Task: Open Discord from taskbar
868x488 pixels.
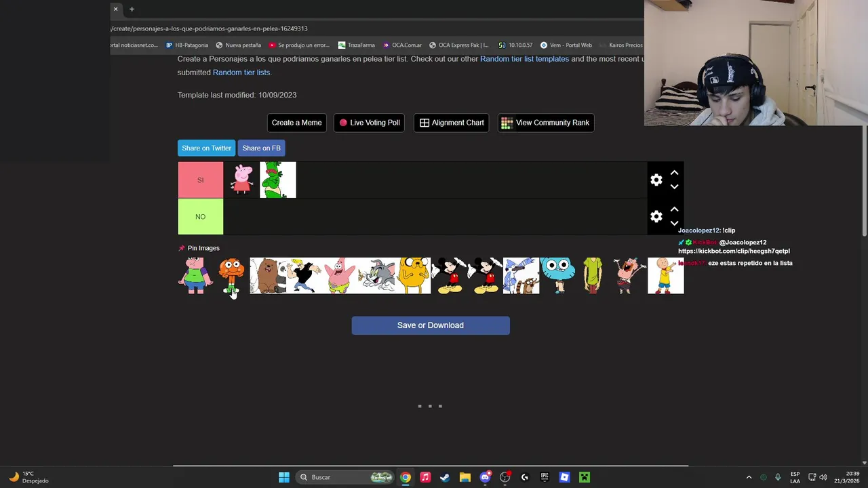Action: click(x=485, y=477)
